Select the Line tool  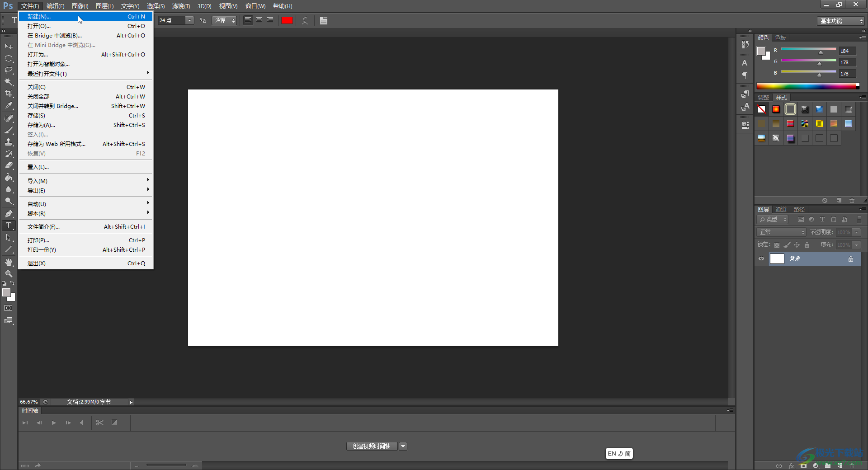click(x=9, y=249)
